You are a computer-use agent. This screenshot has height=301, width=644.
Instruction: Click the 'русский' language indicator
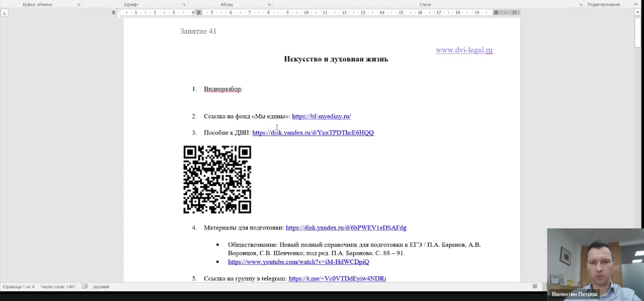pos(101,287)
